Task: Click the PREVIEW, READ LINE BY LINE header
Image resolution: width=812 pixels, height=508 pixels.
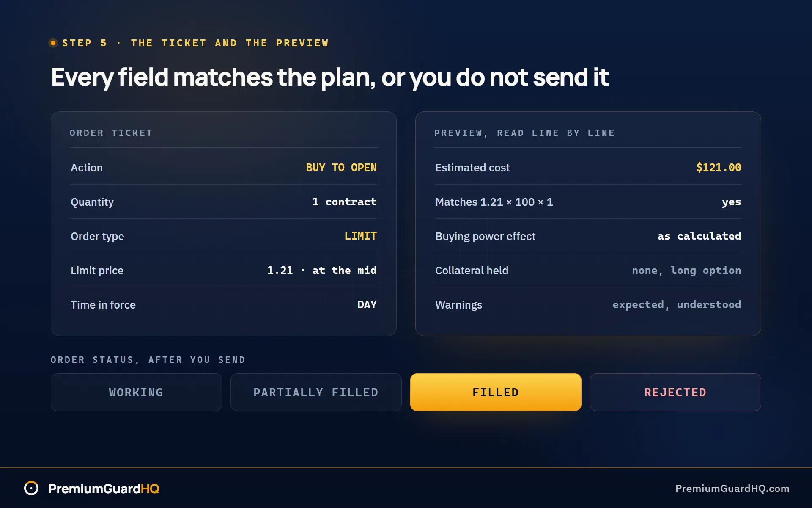Action: click(524, 133)
